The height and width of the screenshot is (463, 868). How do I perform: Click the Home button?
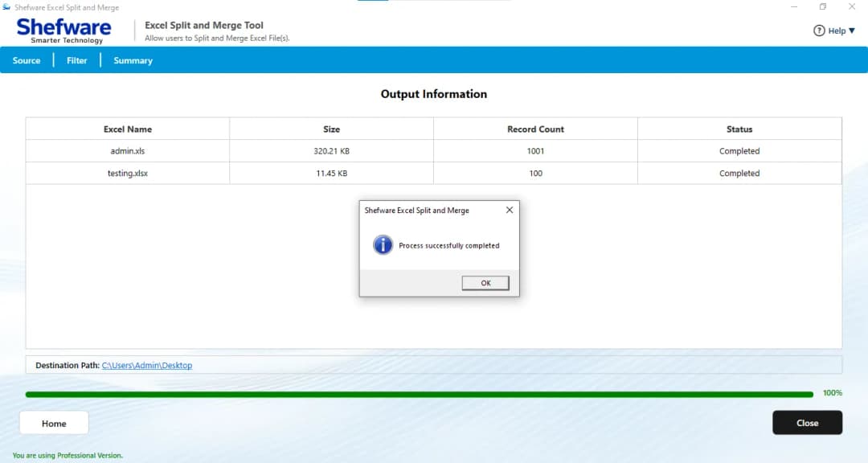pos(54,423)
